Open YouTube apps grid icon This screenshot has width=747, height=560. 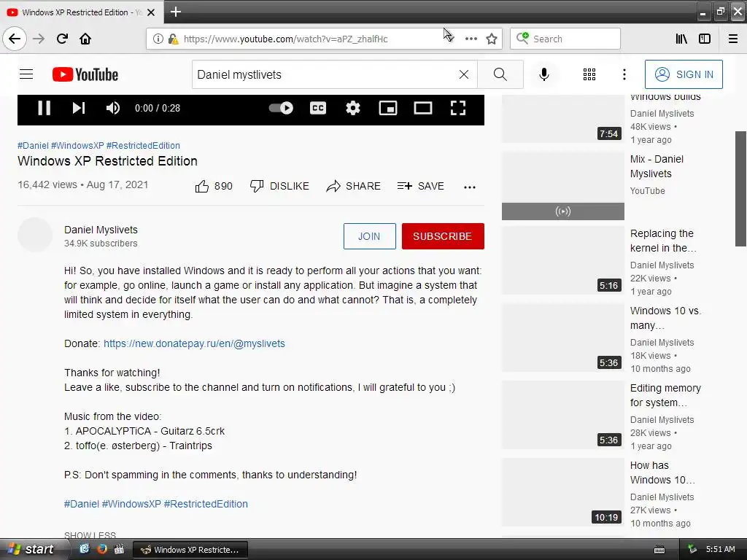coord(589,74)
